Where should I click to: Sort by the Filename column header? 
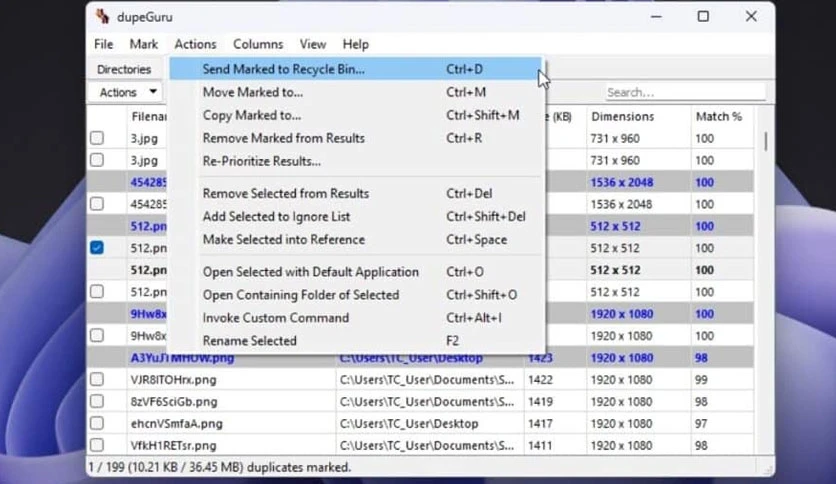149,116
